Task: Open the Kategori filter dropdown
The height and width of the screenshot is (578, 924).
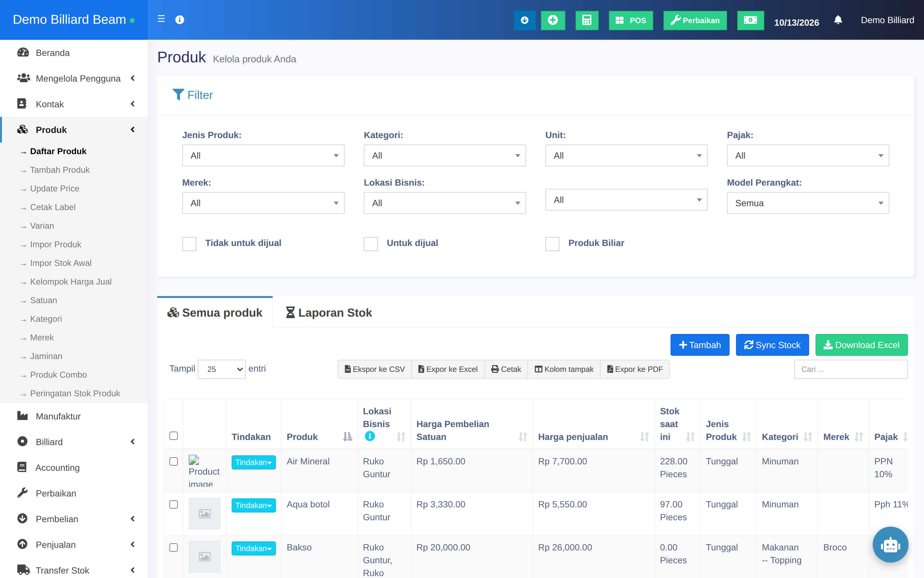Action: [444, 156]
